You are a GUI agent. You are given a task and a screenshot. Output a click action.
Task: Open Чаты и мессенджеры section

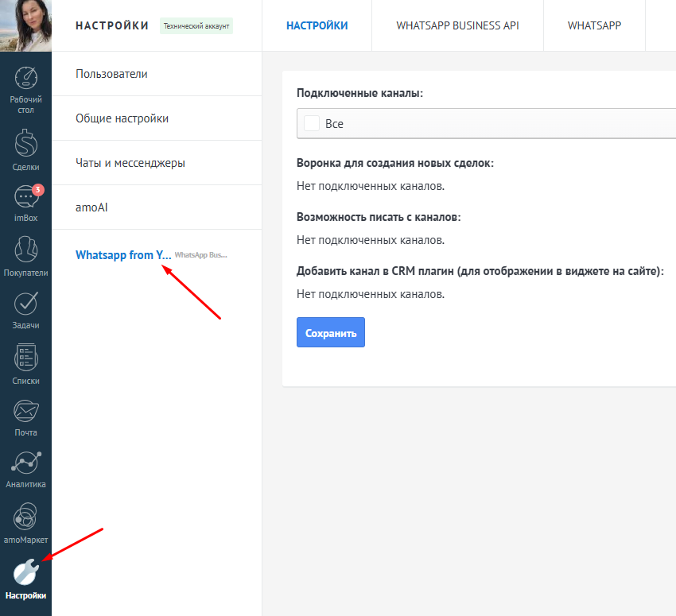(130, 163)
